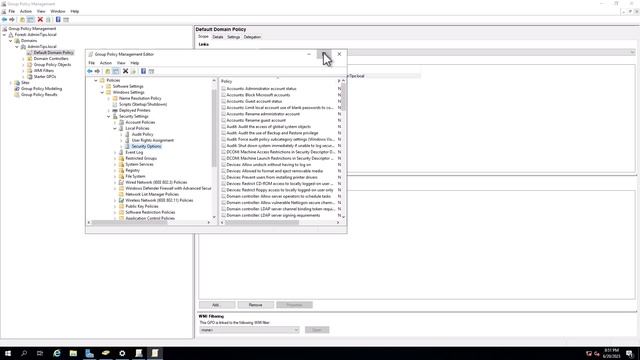Viewport: 640px width, 360px height.
Task: Collapse Security Settings node in Editor tree
Action: (x=109, y=117)
